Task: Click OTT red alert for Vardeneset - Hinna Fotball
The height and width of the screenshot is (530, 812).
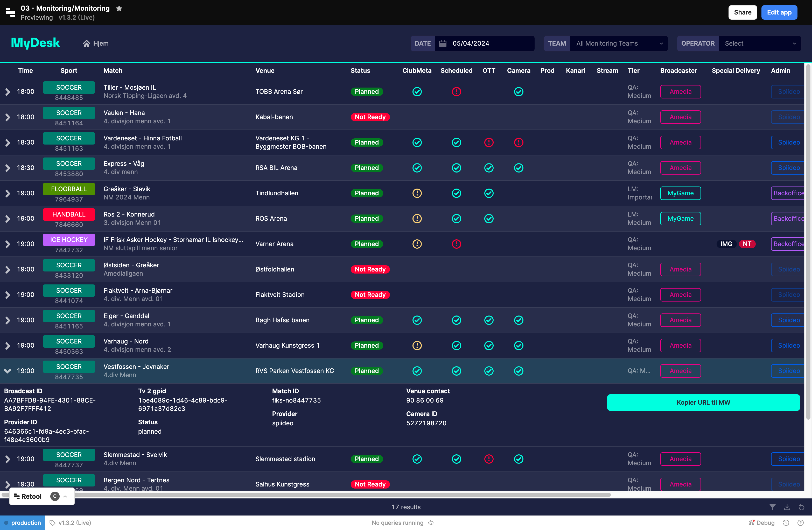Action: click(x=488, y=142)
